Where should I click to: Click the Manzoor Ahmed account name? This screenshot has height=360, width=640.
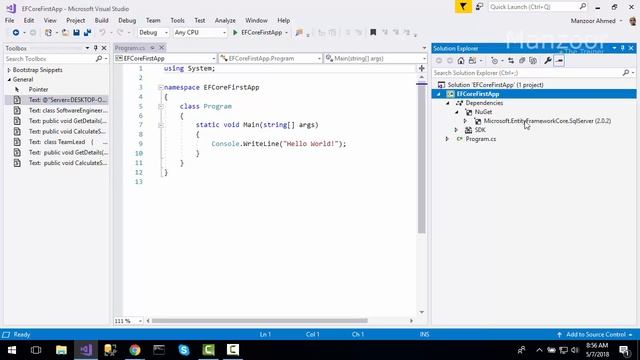click(x=593, y=21)
